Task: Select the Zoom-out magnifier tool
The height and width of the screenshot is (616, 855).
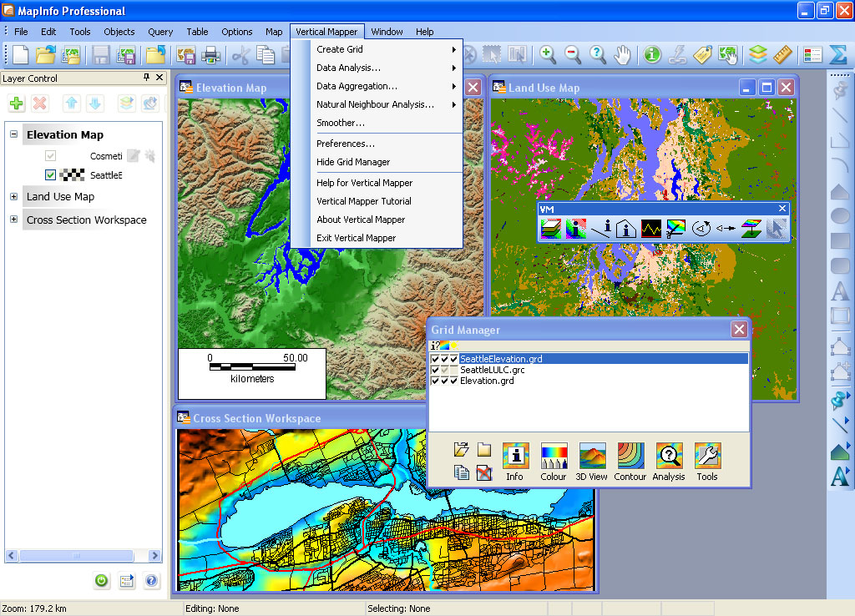Action: (x=573, y=54)
